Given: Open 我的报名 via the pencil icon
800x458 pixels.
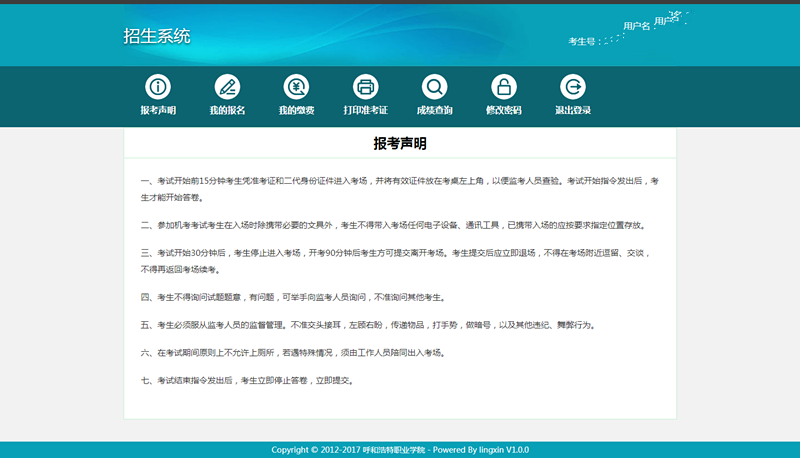Looking at the screenshot, I should [227, 86].
